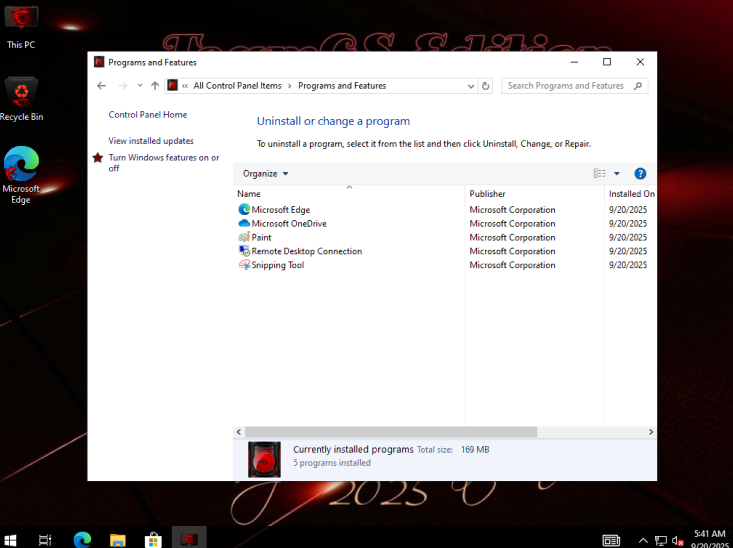Focus the Search Programs and Features box
Viewport: 733px width, 548px height.
click(x=575, y=86)
